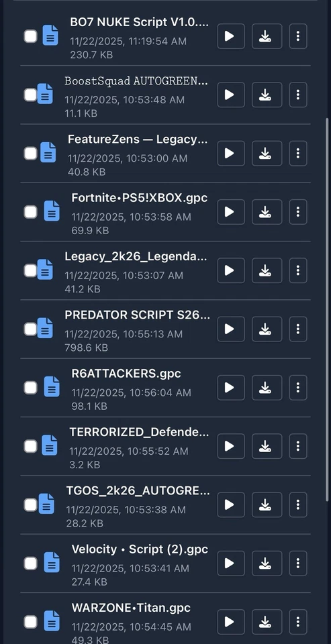The height and width of the screenshot is (644, 331).
Task: Download R6ATTACKERS.gpc
Action: click(267, 388)
